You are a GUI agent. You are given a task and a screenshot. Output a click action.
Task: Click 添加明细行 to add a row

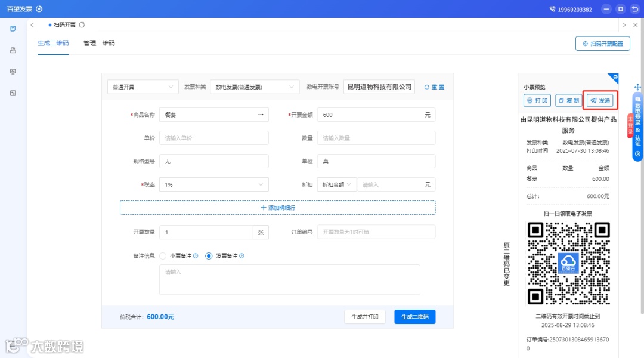tap(278, 208)
